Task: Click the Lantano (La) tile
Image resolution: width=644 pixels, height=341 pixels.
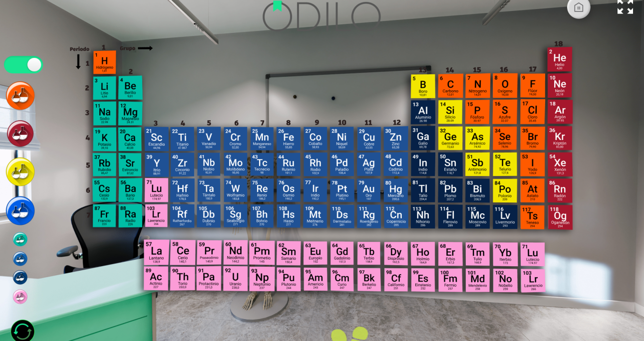Action: point(157,252)
